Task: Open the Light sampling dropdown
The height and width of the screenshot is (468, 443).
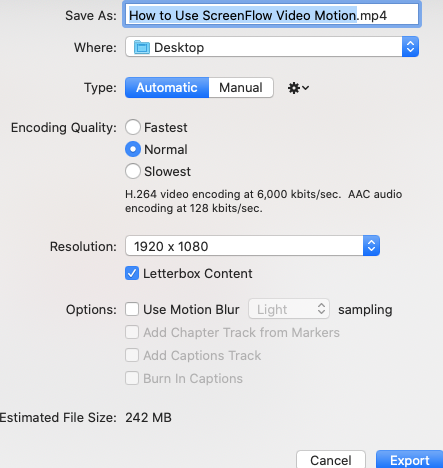Action: coord(289,309)
